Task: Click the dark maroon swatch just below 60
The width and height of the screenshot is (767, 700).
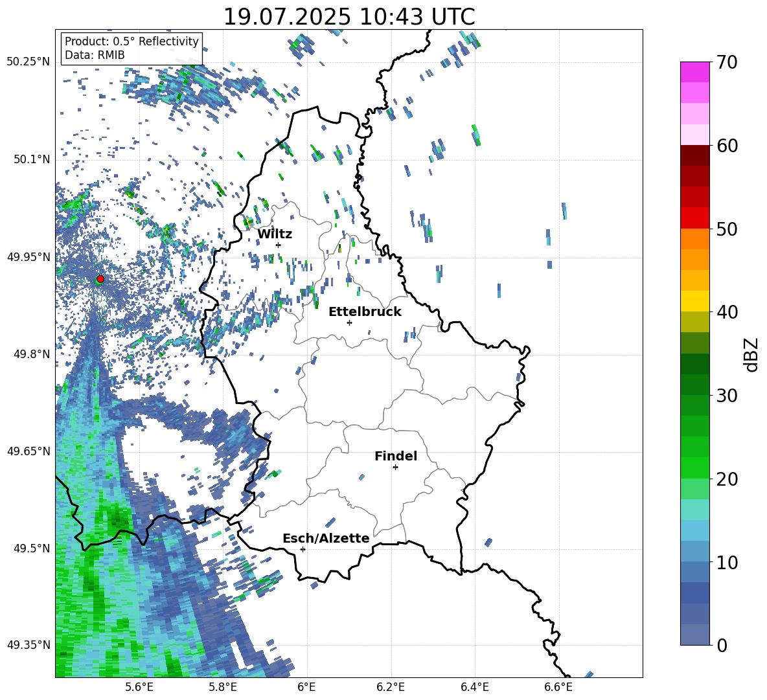Action: click(694, 155)
